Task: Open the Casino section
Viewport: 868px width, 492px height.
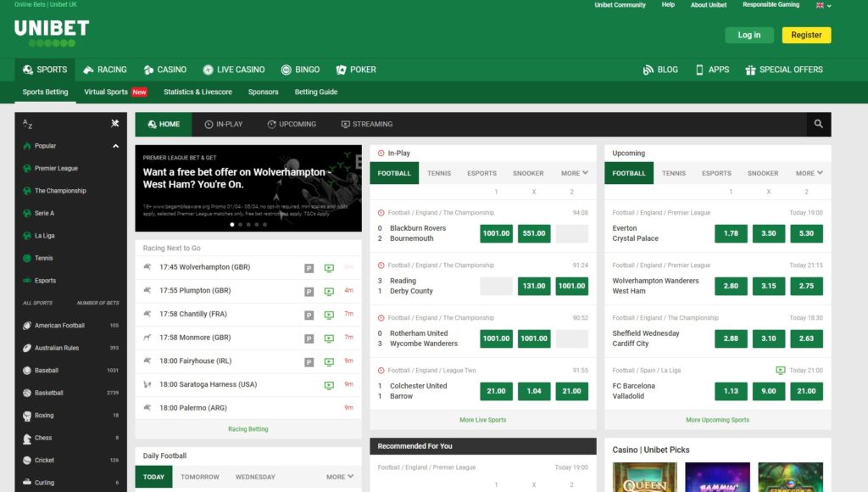Action: [164, 70]
